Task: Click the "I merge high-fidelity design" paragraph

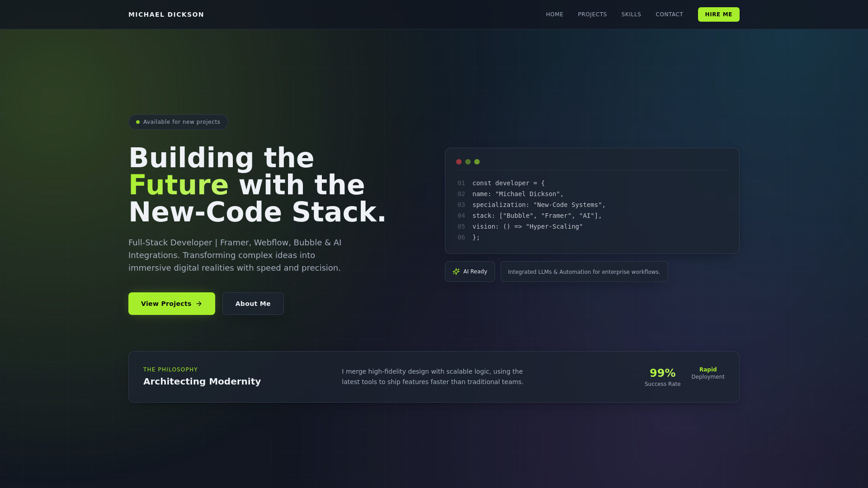Action: [433, 377]
